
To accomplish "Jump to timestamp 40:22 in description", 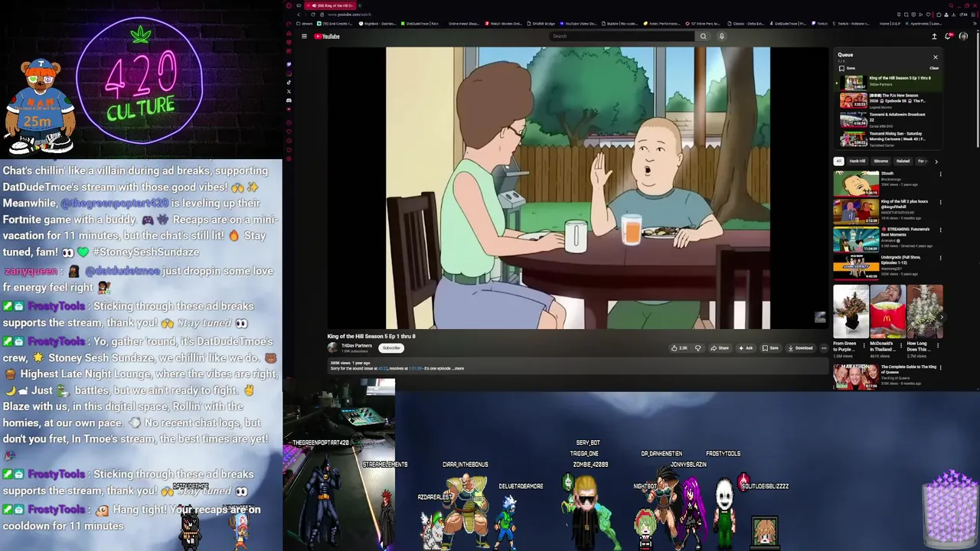I will (x=383, y=368).
